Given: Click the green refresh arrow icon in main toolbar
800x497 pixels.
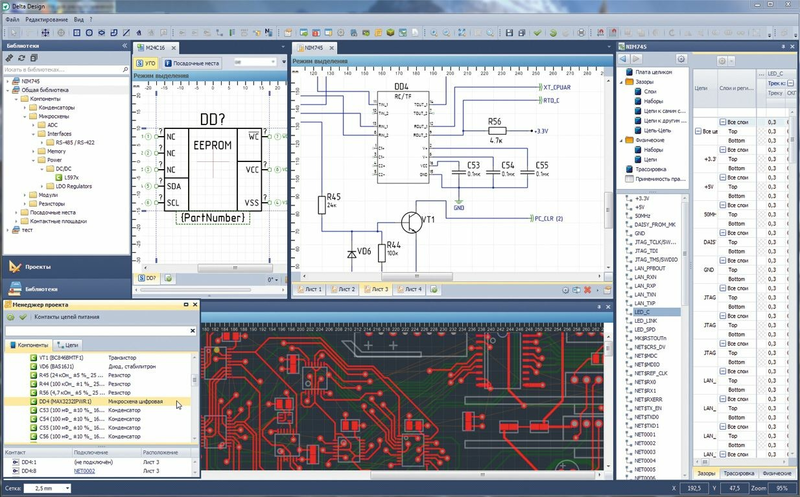Looking at the screenshot, I should [x=553, y=33].
